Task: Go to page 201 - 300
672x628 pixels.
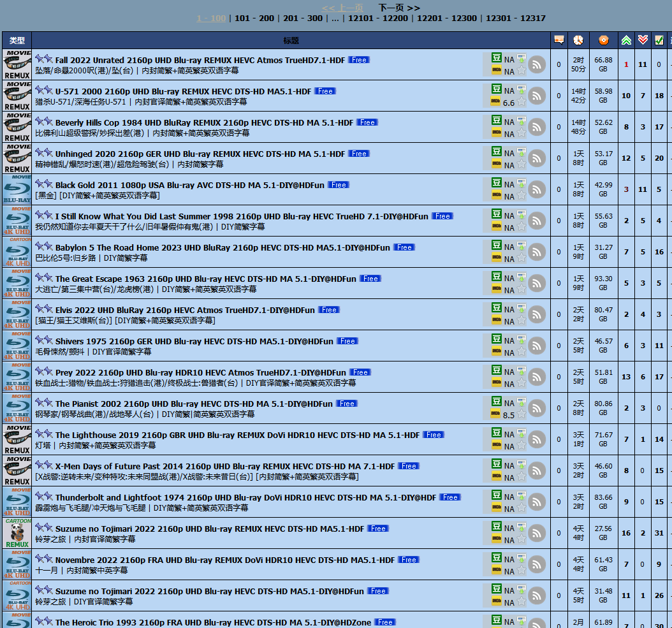Action: pyautogui.click(x=303, y=18)
